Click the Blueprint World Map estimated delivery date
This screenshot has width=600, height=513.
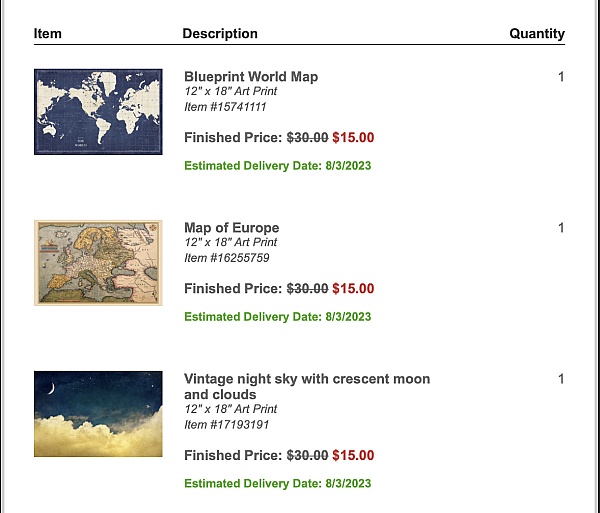[278, 166]
